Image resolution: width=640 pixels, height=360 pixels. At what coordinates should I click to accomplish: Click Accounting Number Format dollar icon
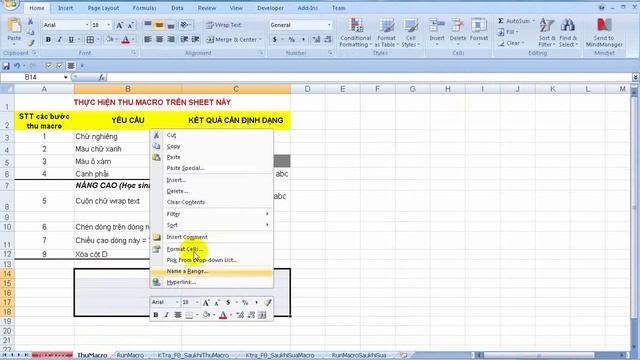(x=275, y=40)
